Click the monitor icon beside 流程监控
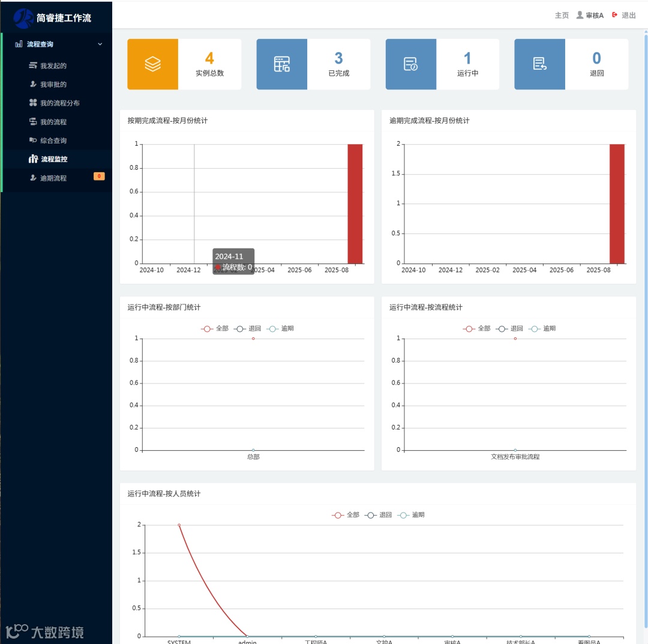 (x=33, y=158)
